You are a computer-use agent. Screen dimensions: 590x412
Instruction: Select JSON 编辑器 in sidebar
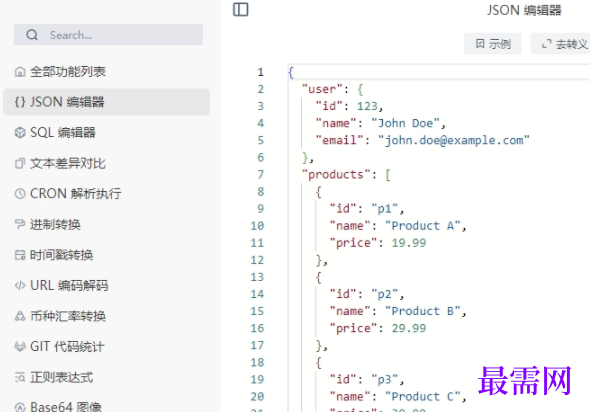(106, 102)
